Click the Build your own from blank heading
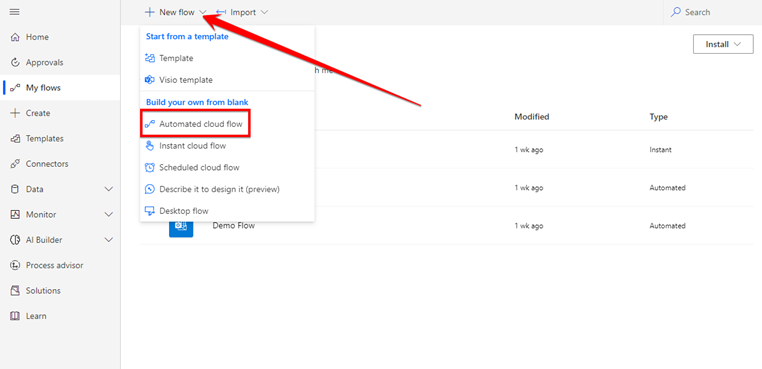Screen dimensions: 762x369 coord(197,102)
